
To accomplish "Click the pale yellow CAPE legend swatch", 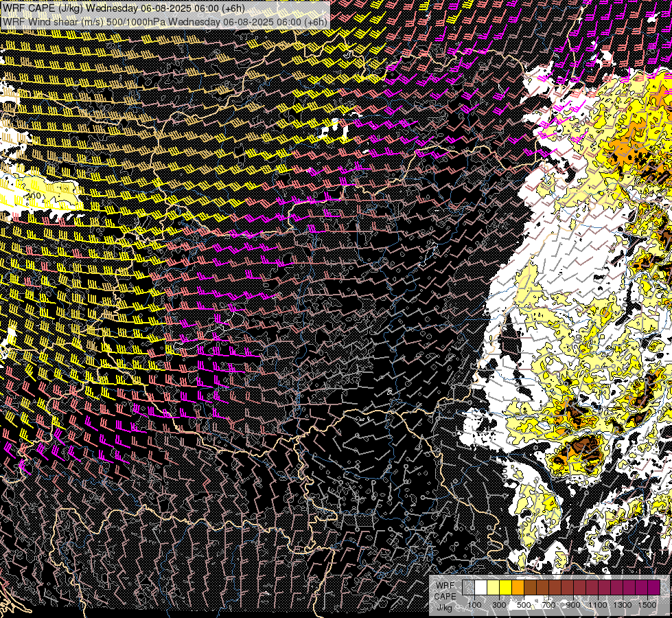I will coord(494,588).
